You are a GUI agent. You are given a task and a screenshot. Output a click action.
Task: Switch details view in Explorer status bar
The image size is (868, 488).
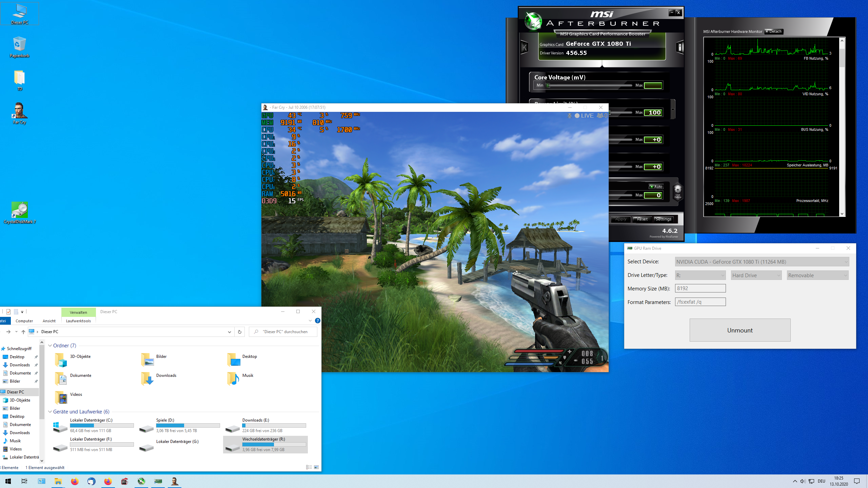pyautogui.click(x=309, y=467)
